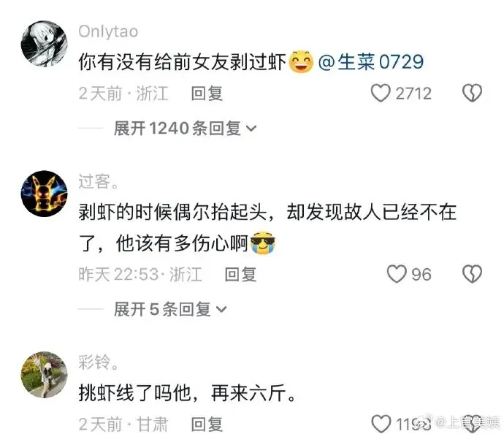Image resolution: width=504 pixels, height=434 pixels.
Task: Open username Onlytao
Action: (x=108, y=32)
